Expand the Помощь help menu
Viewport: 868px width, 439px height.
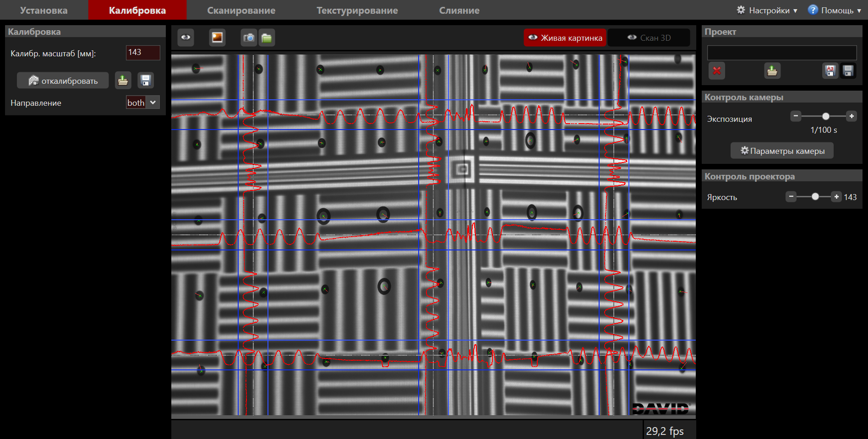pos(835,10)
